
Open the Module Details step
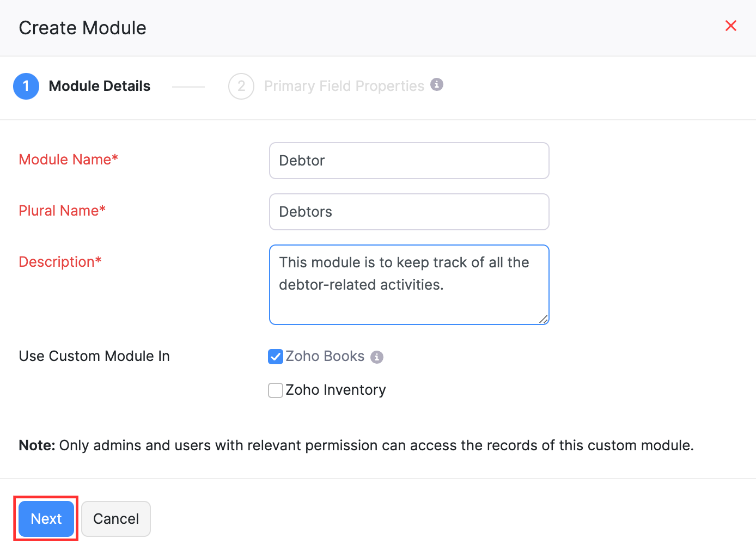tap(99, 86)
